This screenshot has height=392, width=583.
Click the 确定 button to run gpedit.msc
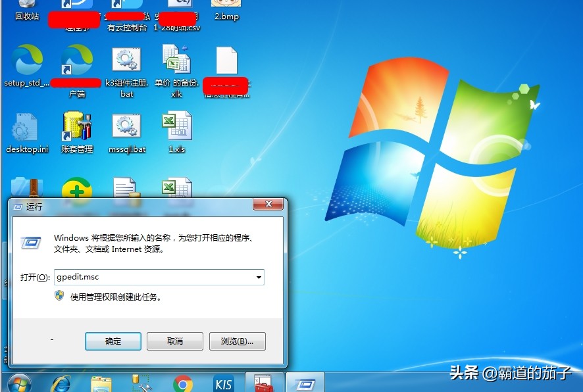coord(113,341)
